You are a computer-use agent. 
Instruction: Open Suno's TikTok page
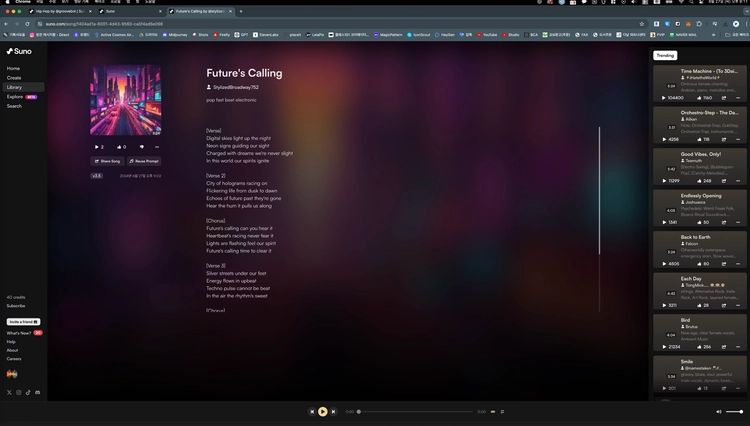(x=28, y=393)
